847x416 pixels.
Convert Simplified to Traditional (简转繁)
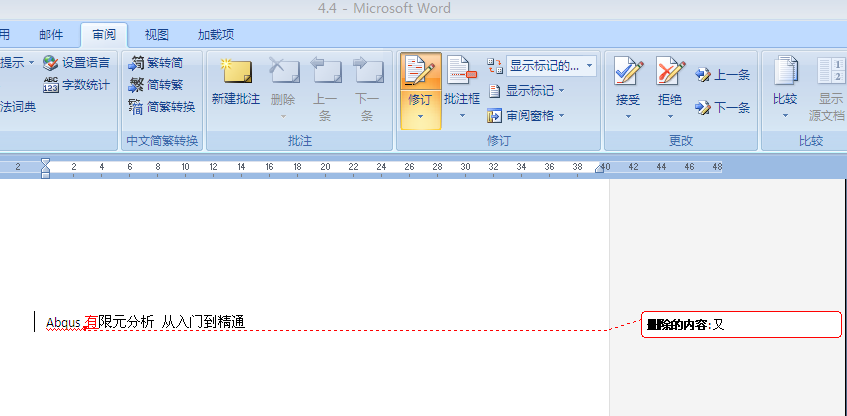coord(156,85)
